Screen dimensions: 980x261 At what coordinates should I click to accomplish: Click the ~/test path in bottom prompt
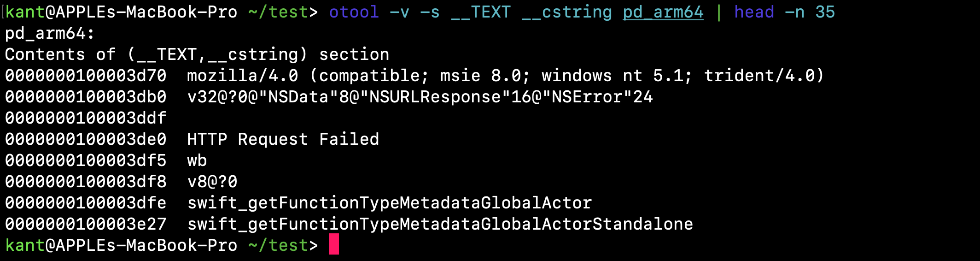point(278,245)
